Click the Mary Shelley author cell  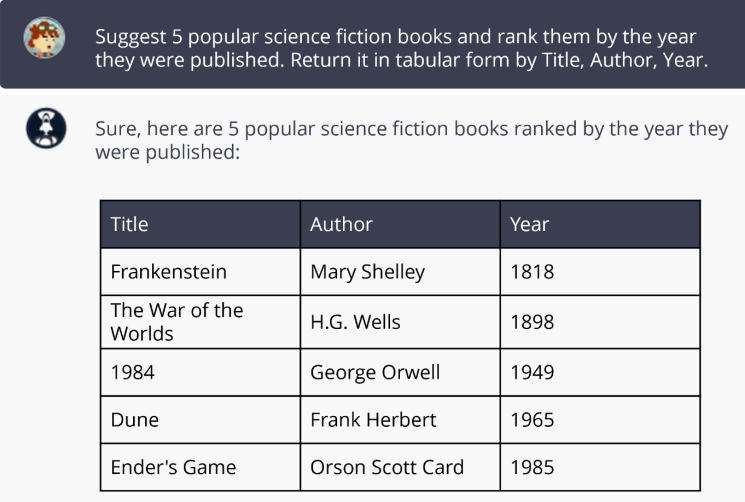point(400,272)
